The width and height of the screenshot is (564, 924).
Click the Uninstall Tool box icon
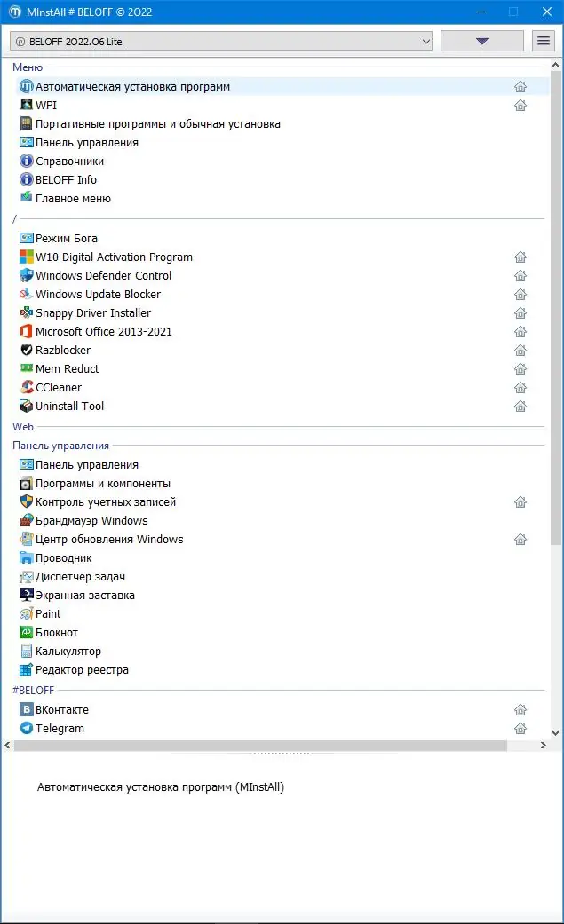tap(26, 406)
